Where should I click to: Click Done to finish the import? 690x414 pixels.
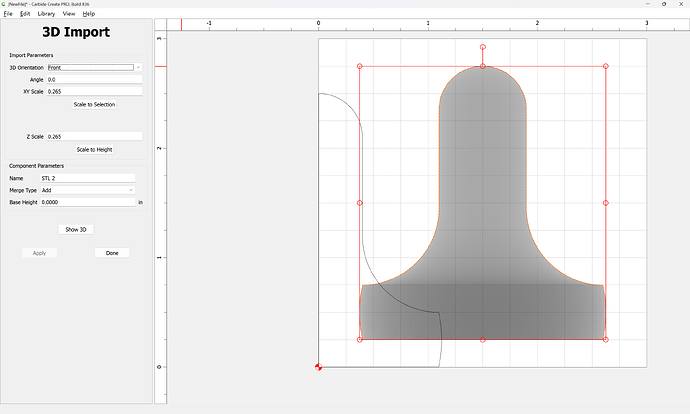click(112, 253)
